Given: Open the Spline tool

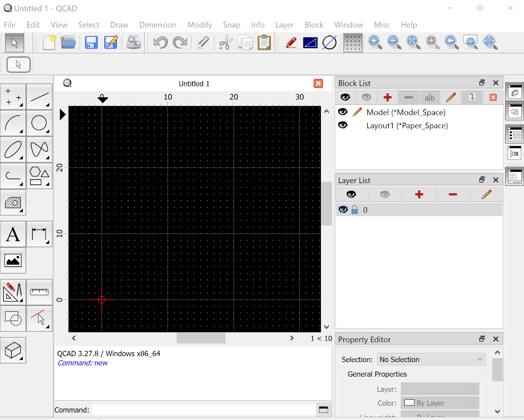Looking at the screenshot, I should (x=39, y=150).
